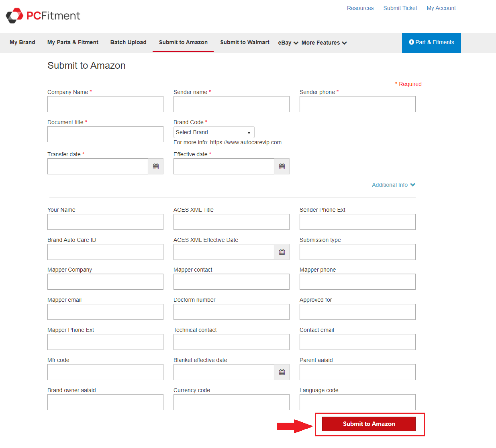The width and height of the screenshot is (496, 448).
Task: Expand the More Features menu
Action: click(x=324, y=43)
